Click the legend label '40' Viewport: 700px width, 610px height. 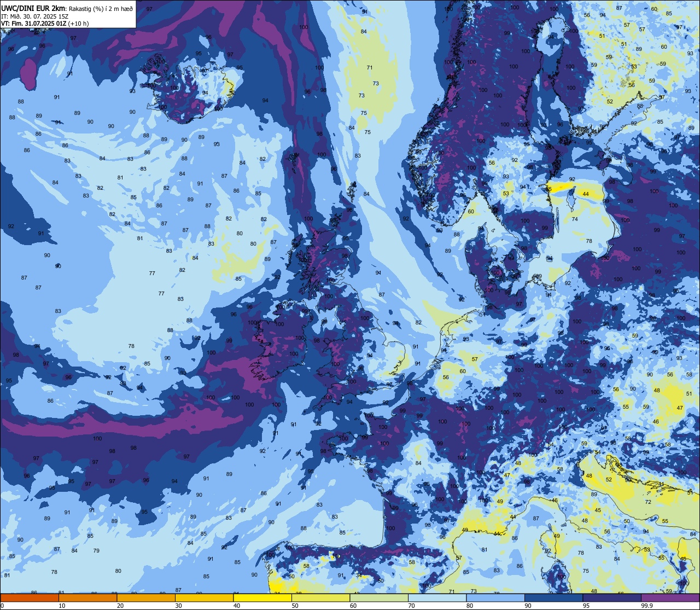coord(237,606)
